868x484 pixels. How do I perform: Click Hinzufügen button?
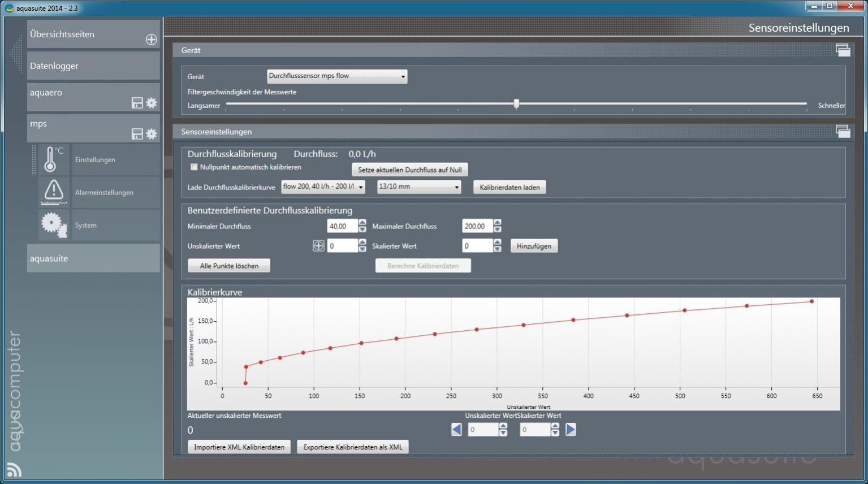534,246
